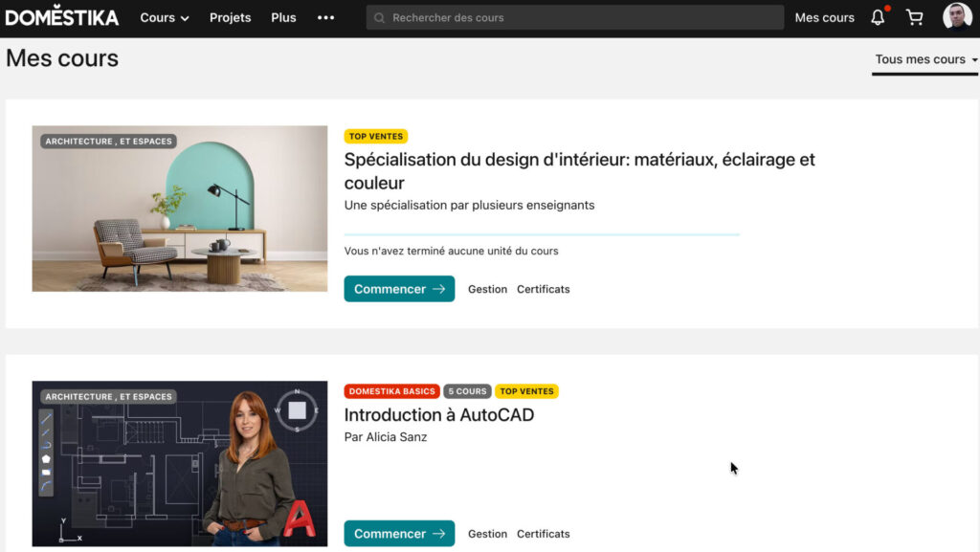Image resolution: width=980 pixels, height=552 pixels.
Task: Click the TOP VENTES badge on AutoCAD course
Action: coord(527,391)
